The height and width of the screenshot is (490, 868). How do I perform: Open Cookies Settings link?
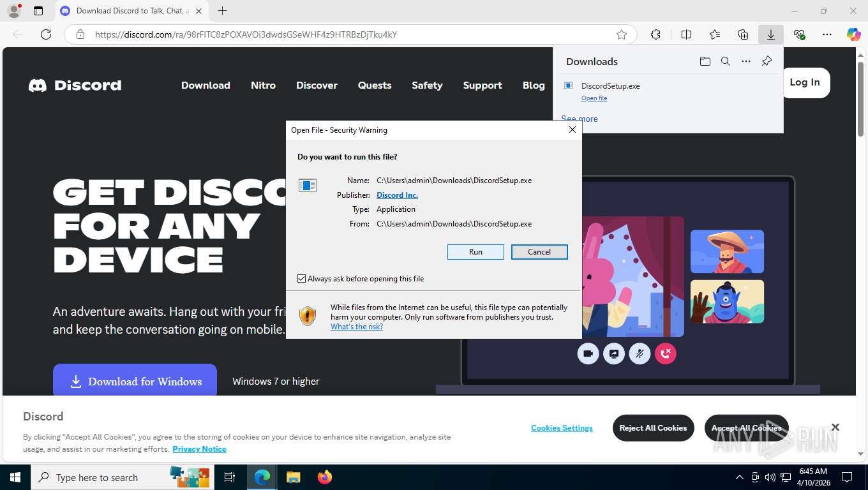562,428
